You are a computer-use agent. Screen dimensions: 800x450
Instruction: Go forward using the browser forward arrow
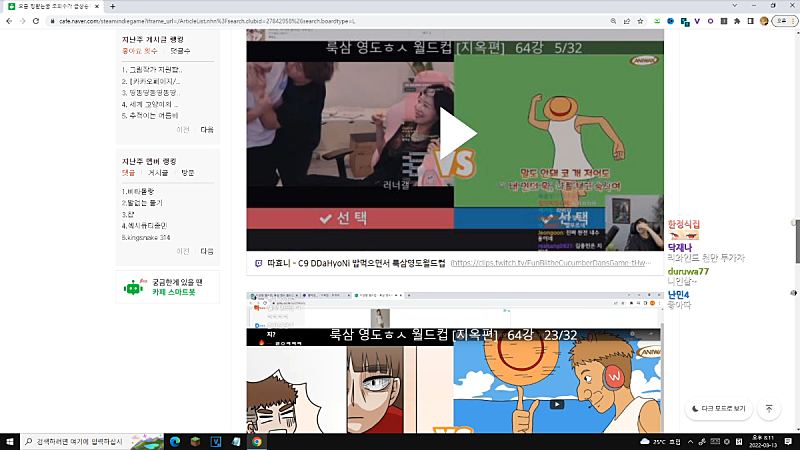coord(22,21)
